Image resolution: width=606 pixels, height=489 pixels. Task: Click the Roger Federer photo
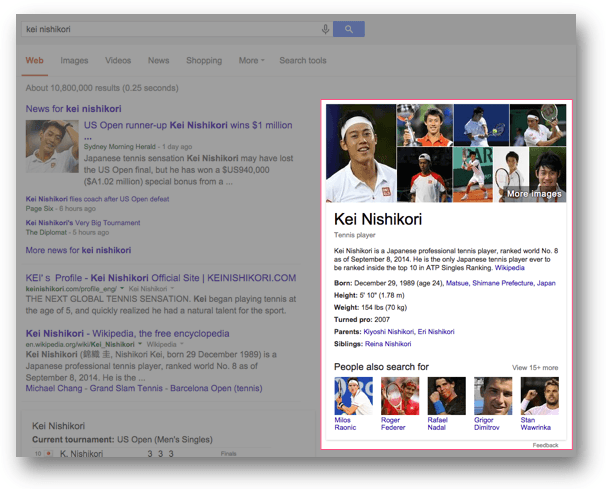[x=400, y=396]
